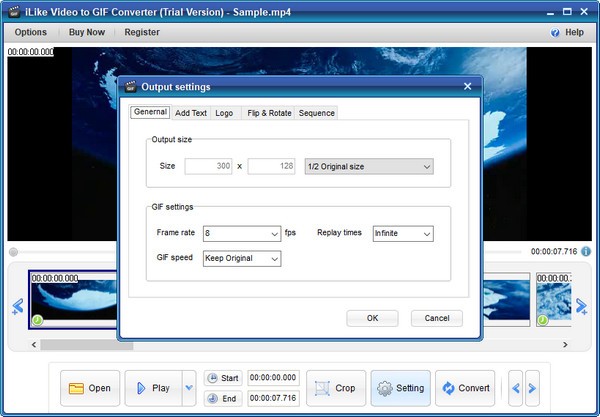Click the Setting gear button
Viewport: 600px width, 417px height.
click(400, 388)
